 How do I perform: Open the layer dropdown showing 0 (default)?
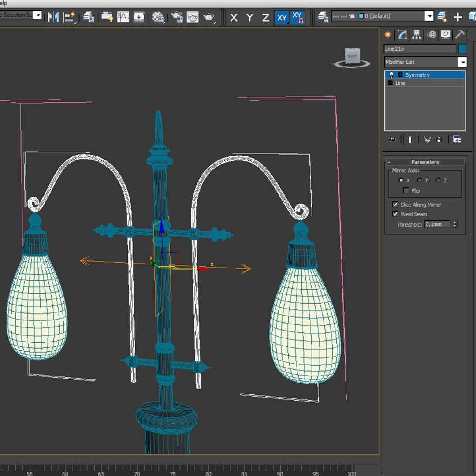pyautogui.click(x=429, y=16)
